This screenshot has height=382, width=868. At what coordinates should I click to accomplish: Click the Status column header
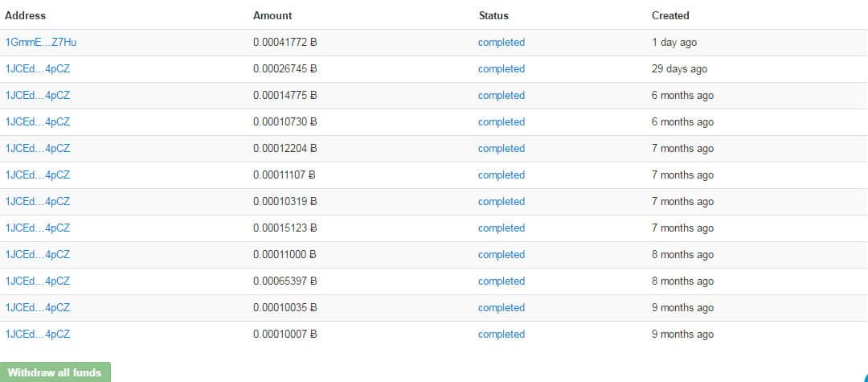[x=493, y=15]
